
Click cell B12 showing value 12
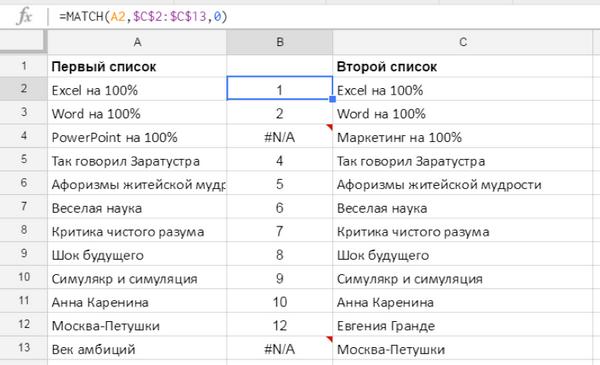pos(280,325)
